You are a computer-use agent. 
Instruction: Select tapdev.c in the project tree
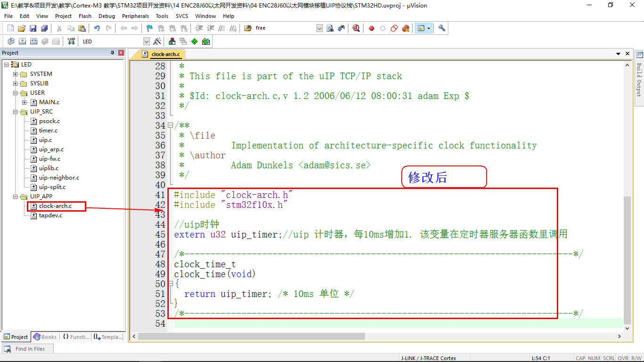coord(50,215)
